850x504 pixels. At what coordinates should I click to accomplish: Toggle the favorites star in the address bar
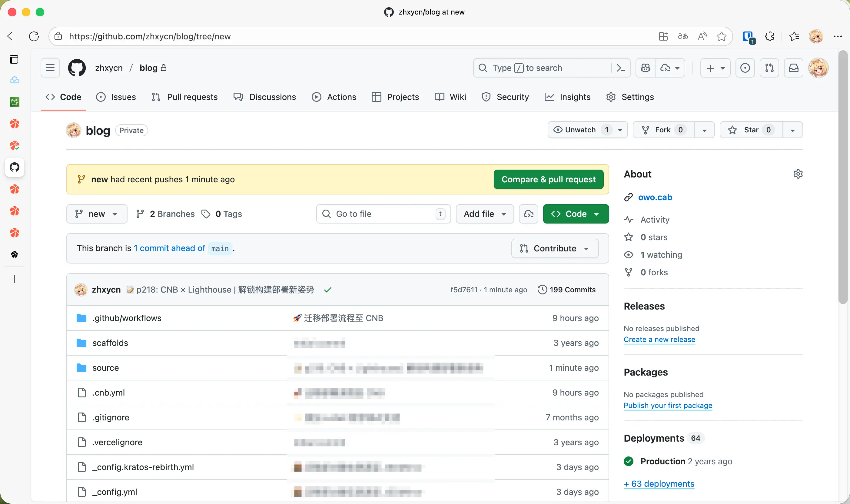tap(721, 36)
